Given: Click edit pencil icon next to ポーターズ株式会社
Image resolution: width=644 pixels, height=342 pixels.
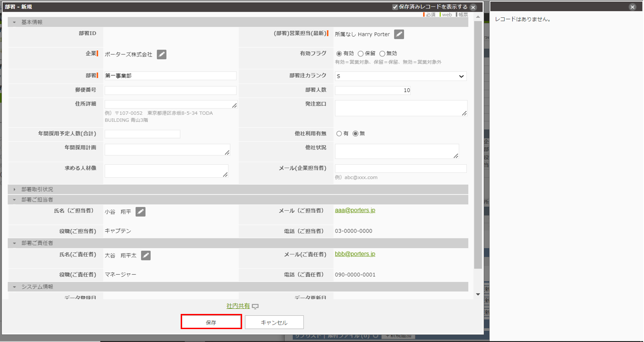Looking at the screenshot, I should click(162, 54).
